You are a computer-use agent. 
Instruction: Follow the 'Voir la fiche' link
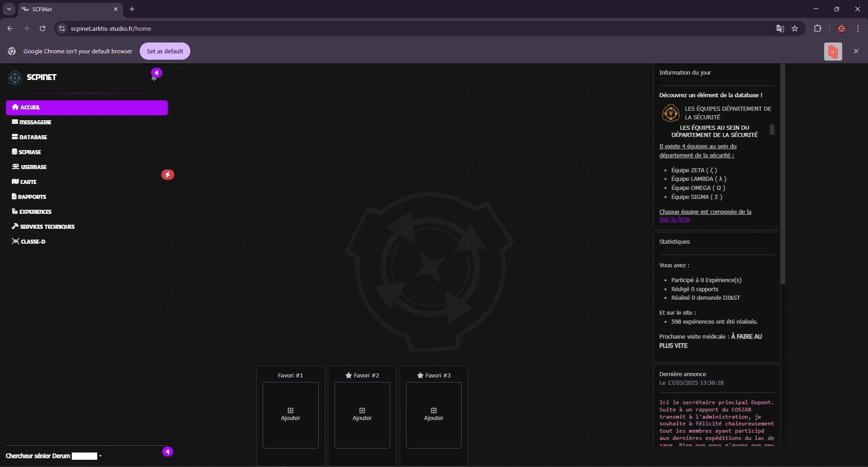coord(675,219)
